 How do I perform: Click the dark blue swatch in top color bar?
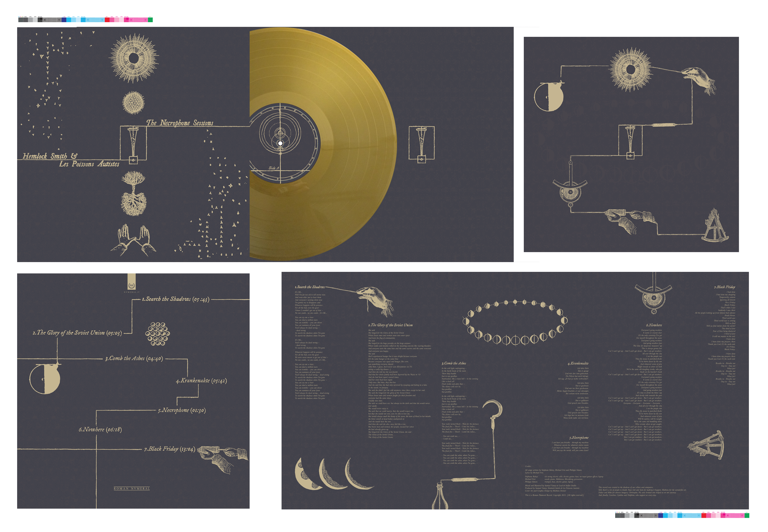pyautogui.click(x=64, y=19)
